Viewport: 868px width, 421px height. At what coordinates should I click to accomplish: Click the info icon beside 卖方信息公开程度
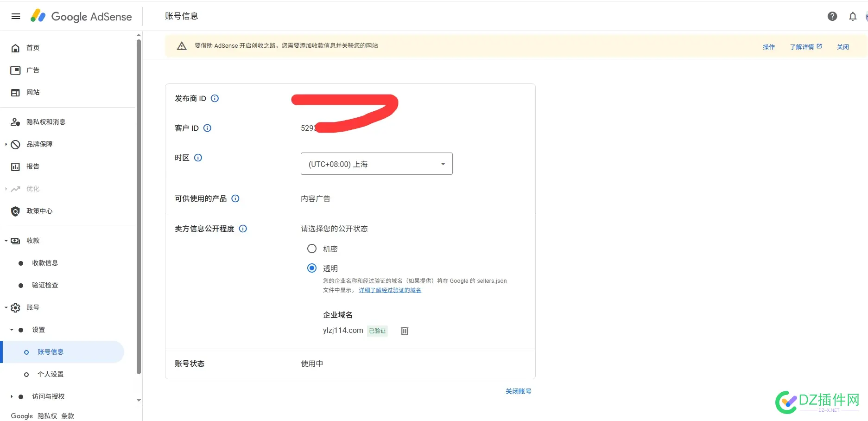pos(243,229)
